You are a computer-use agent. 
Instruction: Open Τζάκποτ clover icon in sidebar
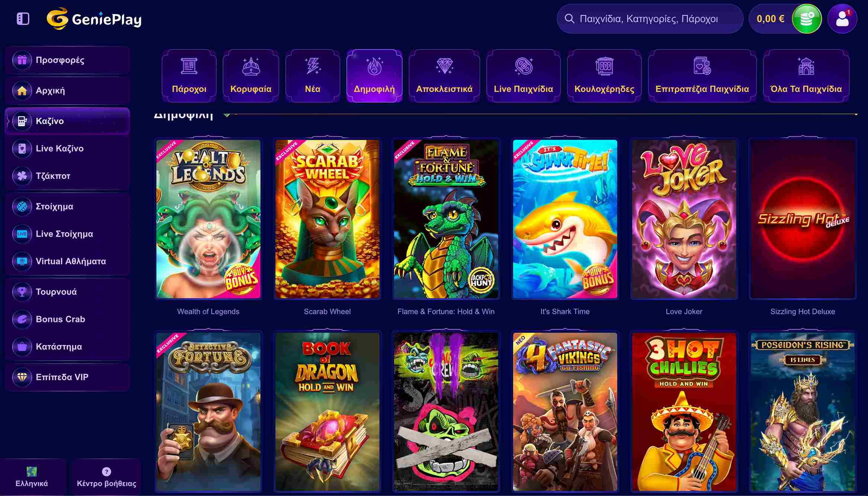point(22,176)
